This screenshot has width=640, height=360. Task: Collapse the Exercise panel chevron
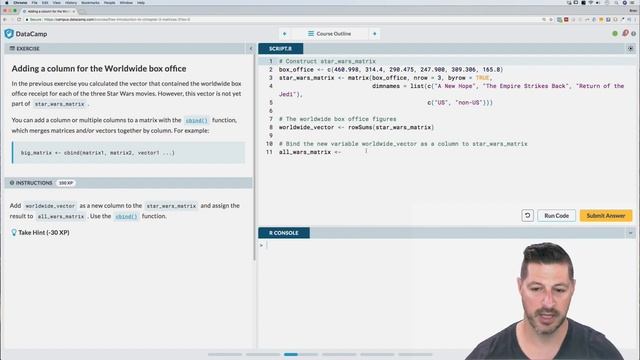[x=251, y=49]
